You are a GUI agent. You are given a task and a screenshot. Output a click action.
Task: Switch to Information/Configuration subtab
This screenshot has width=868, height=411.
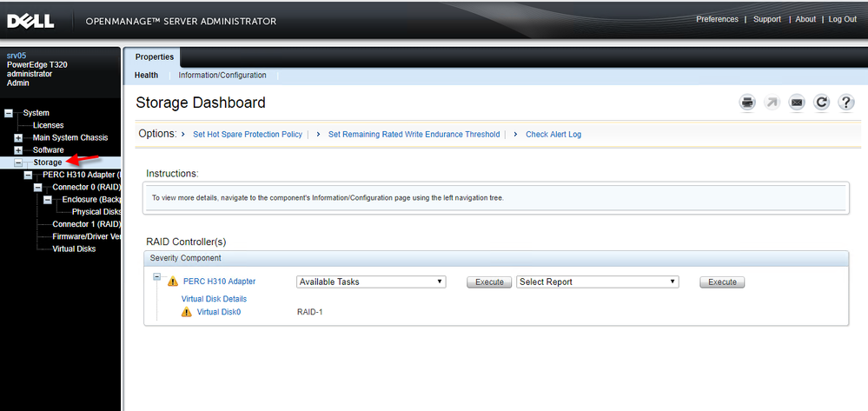222,76
